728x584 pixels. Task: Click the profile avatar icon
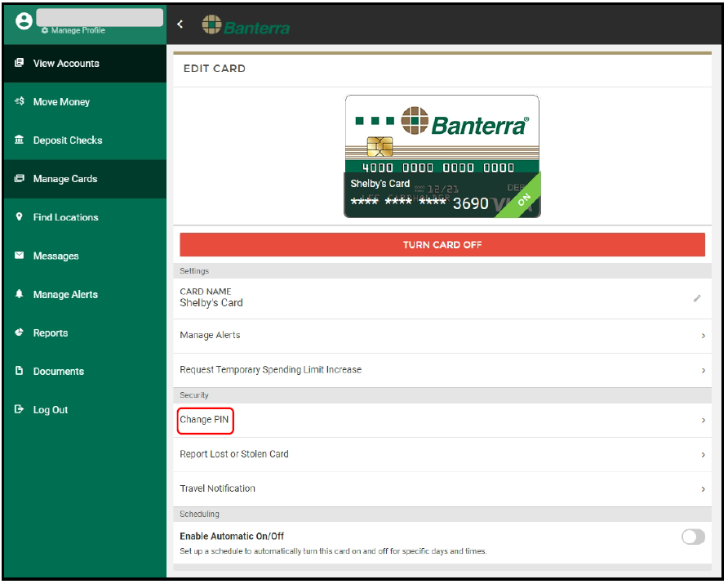(x=24, y=22)
